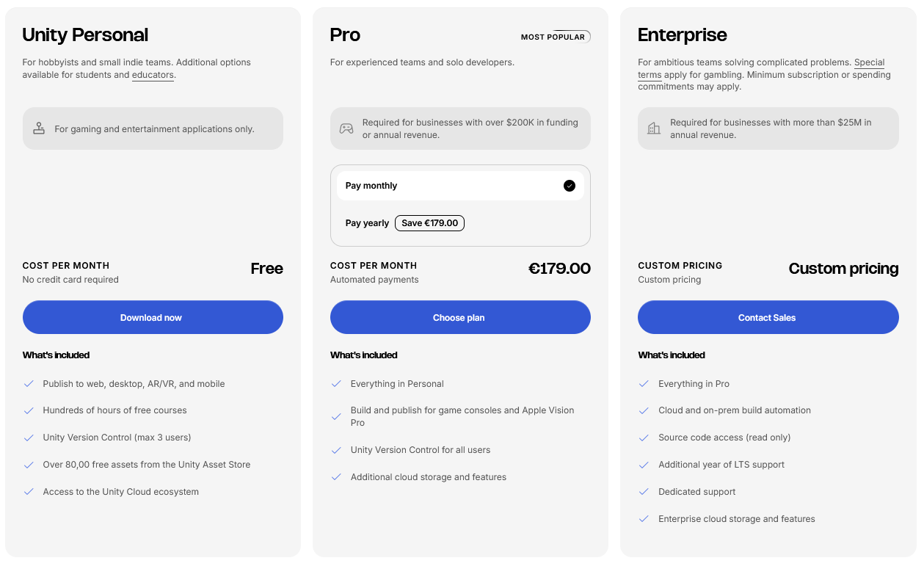Click the Download now button
Screen dimensions: 924x566
[x=153, y=317]
